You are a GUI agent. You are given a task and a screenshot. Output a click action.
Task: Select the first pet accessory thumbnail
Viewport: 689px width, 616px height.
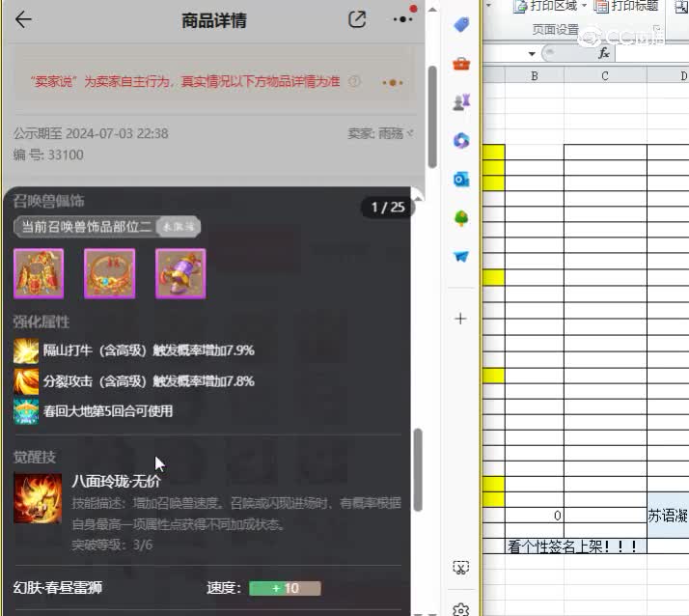click(39, 273)
